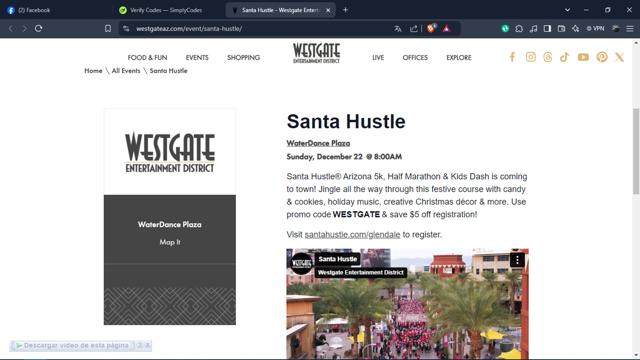Open the SHOPPING menu
Image resolution: width=640 pixels, height=360 pixels.
244,58
